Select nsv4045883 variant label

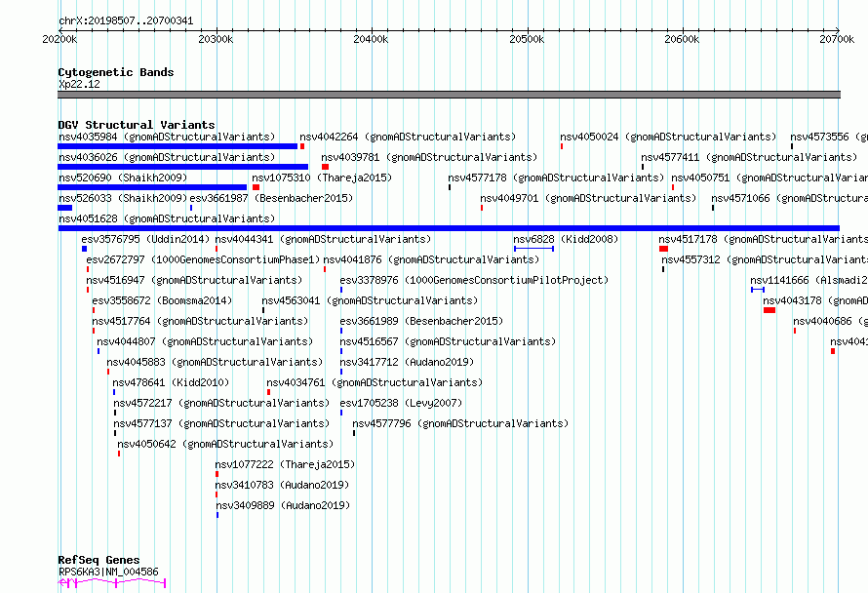(215, 362)
